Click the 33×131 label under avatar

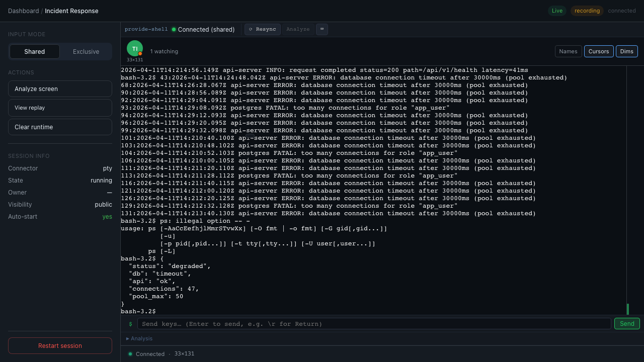click(x=135, y=60)
